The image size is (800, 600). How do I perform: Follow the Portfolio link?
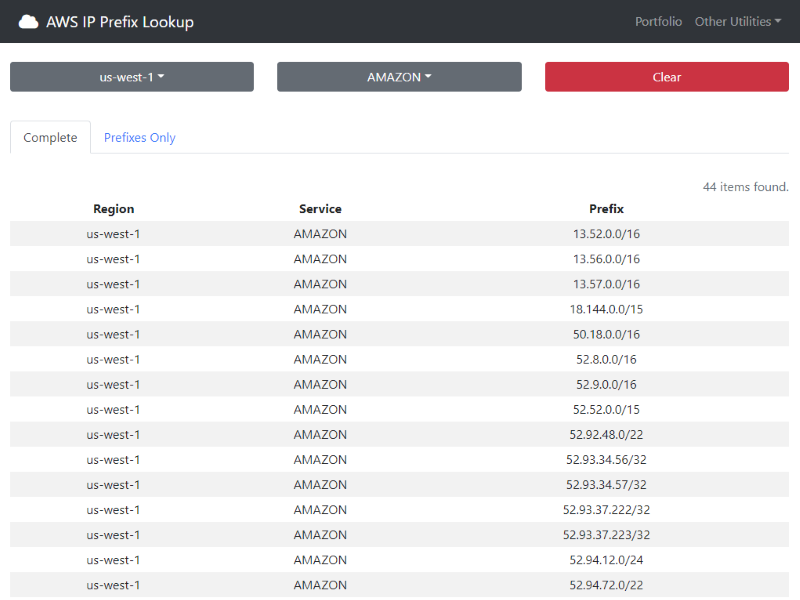658,22
